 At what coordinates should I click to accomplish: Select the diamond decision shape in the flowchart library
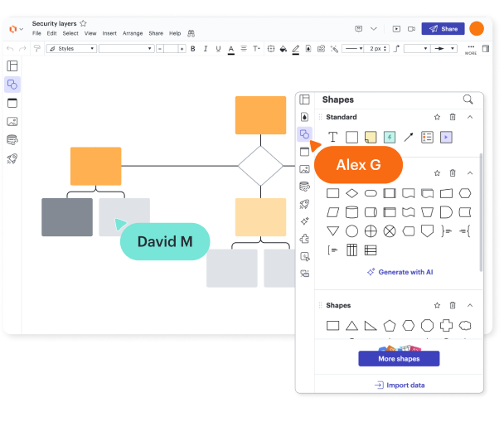point(351,193)
